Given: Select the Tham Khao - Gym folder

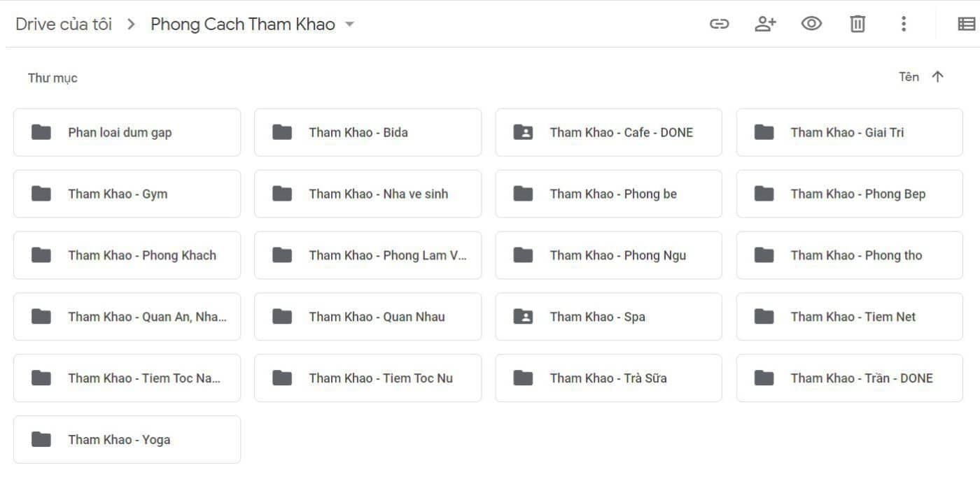Looking at the screenshot, I should point(127,194).
